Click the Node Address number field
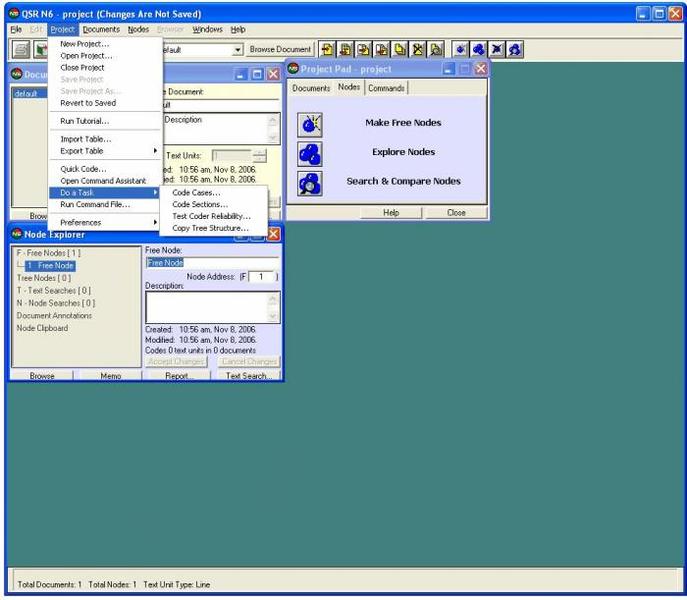Image resolution: width=687 pixels, height=600 pixels. [261, 277]
